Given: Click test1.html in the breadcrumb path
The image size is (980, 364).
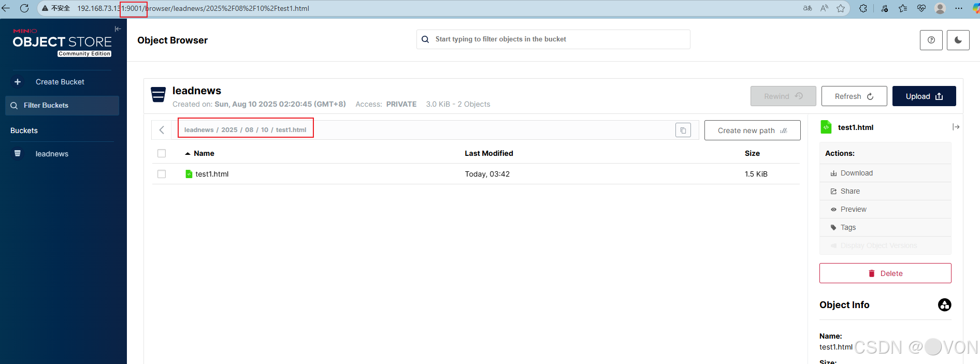Looking at the screenshot, I should pyautogui.click(x=291, y=130).
